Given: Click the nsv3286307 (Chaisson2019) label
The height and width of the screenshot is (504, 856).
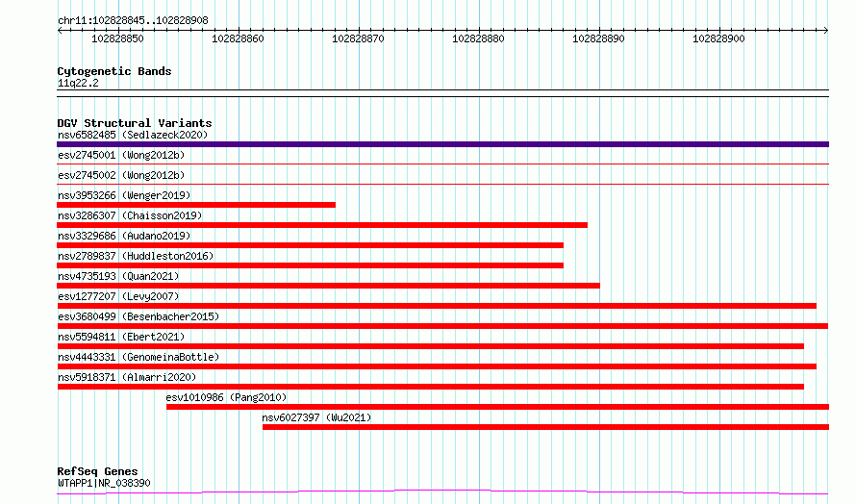Looking at the screenshot, I should [130, 215].
